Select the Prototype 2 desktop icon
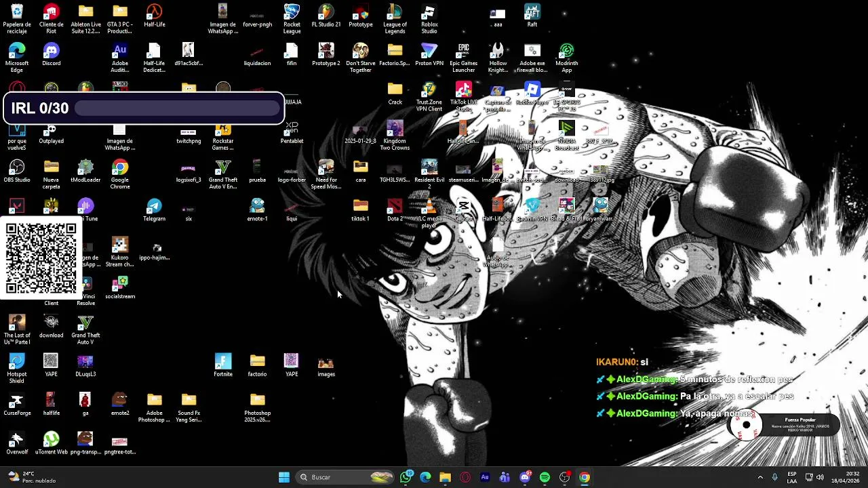Viewport: 868px width, 488px height. click(x=326, y=55)
